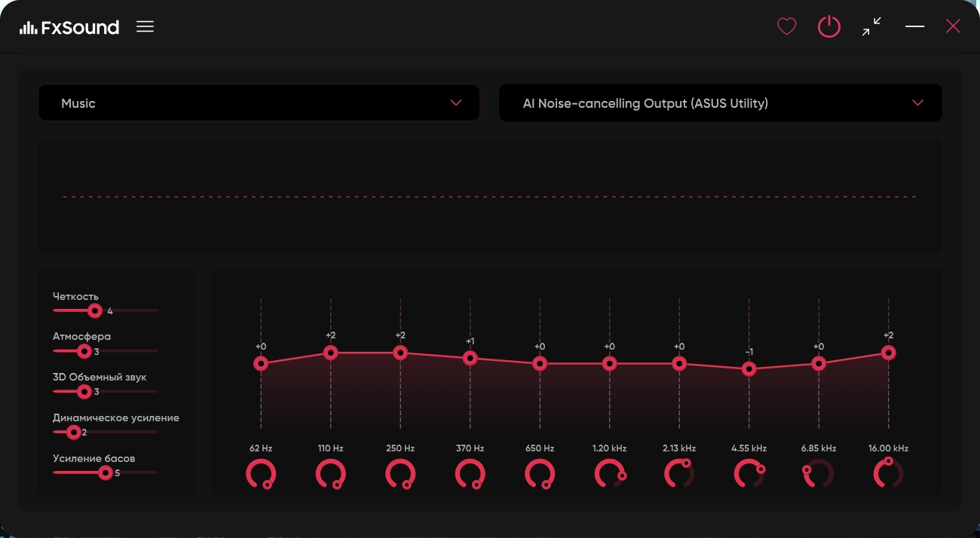Adjust the Атмосфера slider handle
980x538 pixels.
[84, 350]
